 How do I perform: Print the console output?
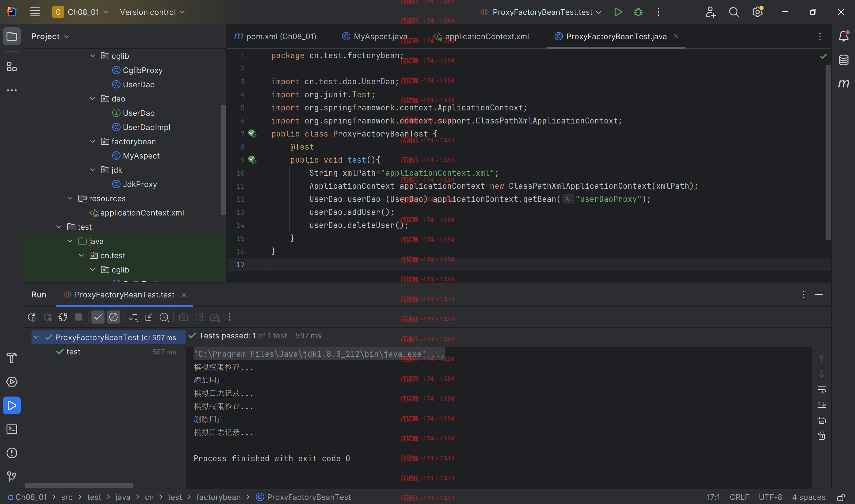[822, 421]
